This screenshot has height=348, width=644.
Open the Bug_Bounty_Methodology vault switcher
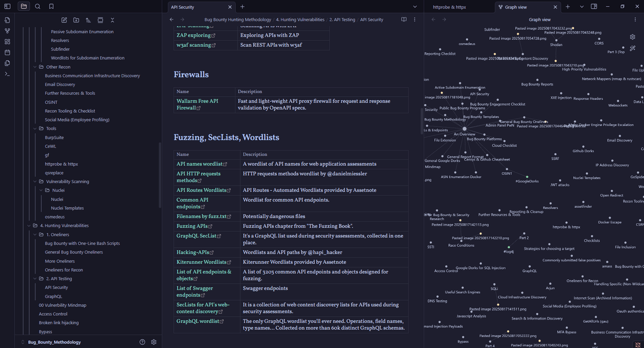click(54, 342)
